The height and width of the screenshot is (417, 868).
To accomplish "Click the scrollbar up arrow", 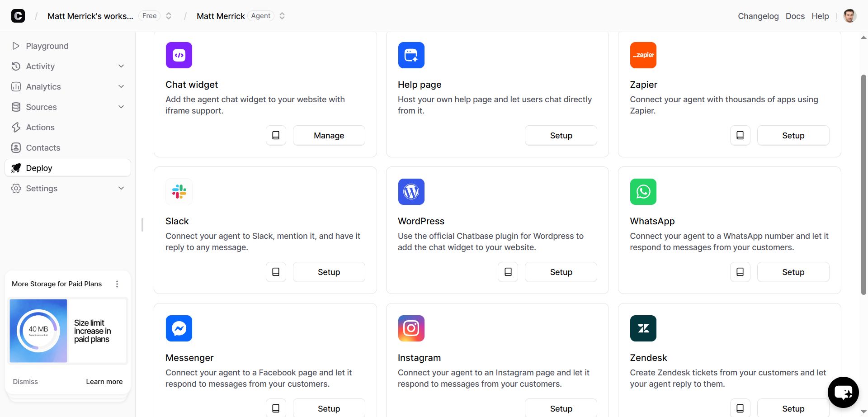I will coord(863,38).
